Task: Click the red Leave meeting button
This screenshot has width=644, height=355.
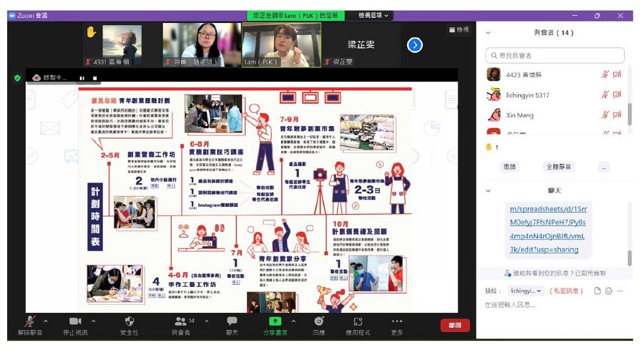Action: [x=454, y=325]
